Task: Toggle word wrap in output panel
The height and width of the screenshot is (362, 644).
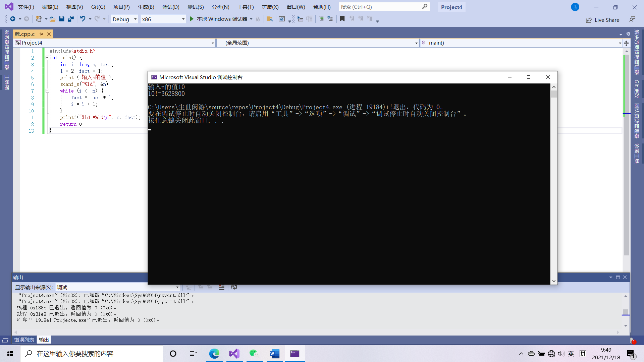Action: (x=234, y=287)
